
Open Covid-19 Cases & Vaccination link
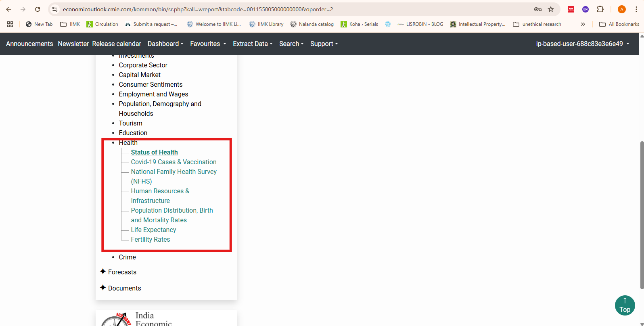point(174,162)
